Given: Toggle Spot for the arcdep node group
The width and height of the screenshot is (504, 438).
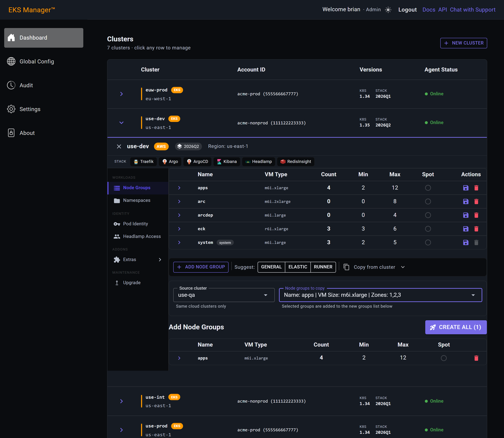Looking at the screenshot, I should click(x=428, y=215).
